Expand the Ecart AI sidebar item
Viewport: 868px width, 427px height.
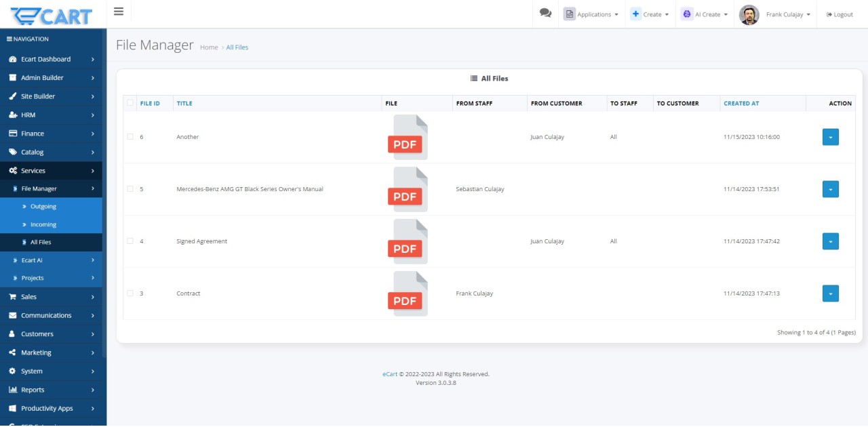51,260
